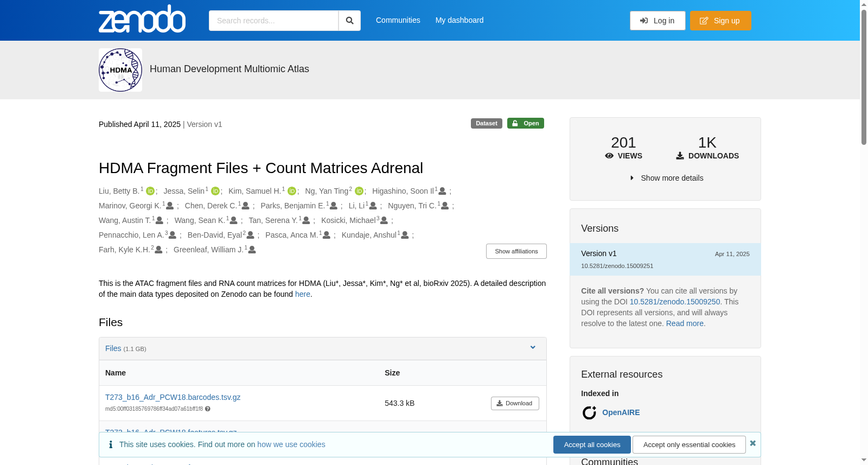The width and height of the screenshot is (868, 465).
Task: Click the md5 checksum help icon
Action: pos(208,409)
